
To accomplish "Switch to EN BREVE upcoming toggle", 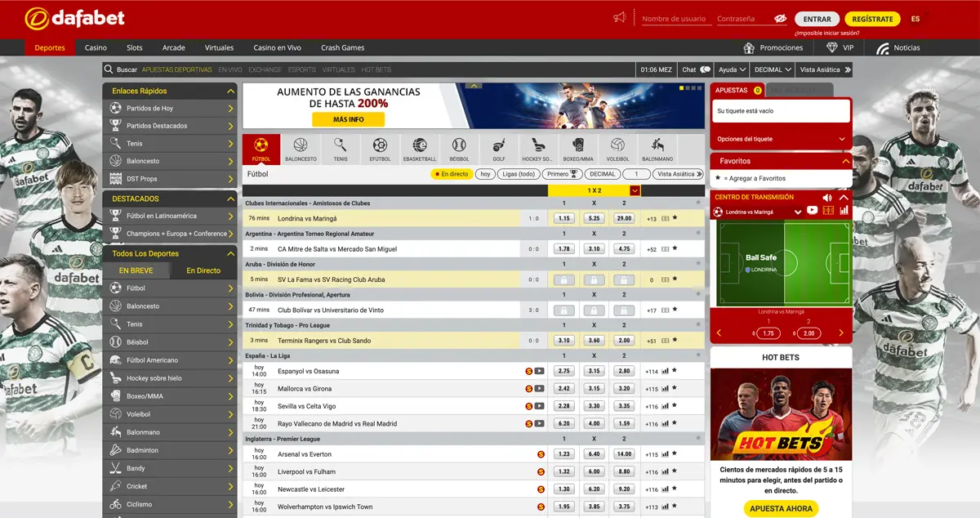I will click(136, 270).
